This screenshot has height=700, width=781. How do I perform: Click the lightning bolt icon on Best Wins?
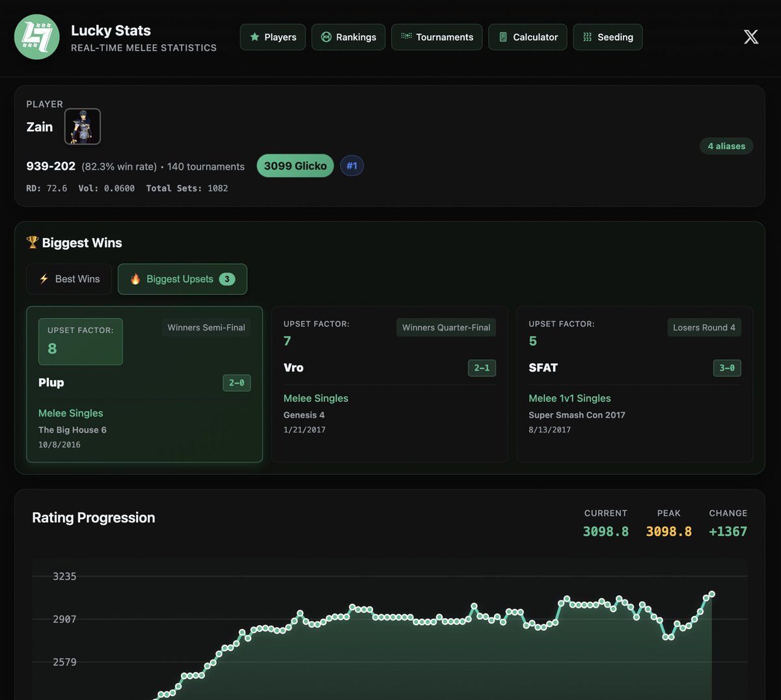click(44, 278)
